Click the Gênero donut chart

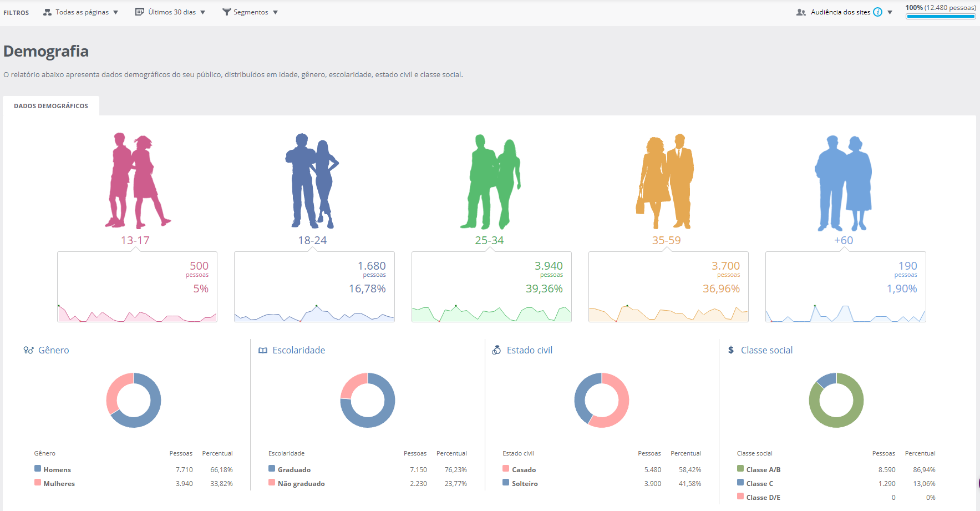click(134, 400)
